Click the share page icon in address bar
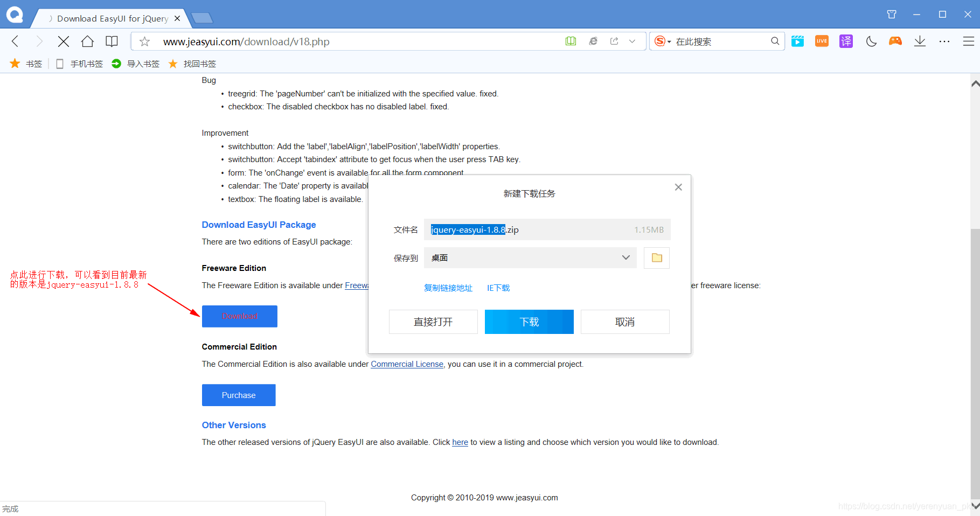 [x=614, y=41]
